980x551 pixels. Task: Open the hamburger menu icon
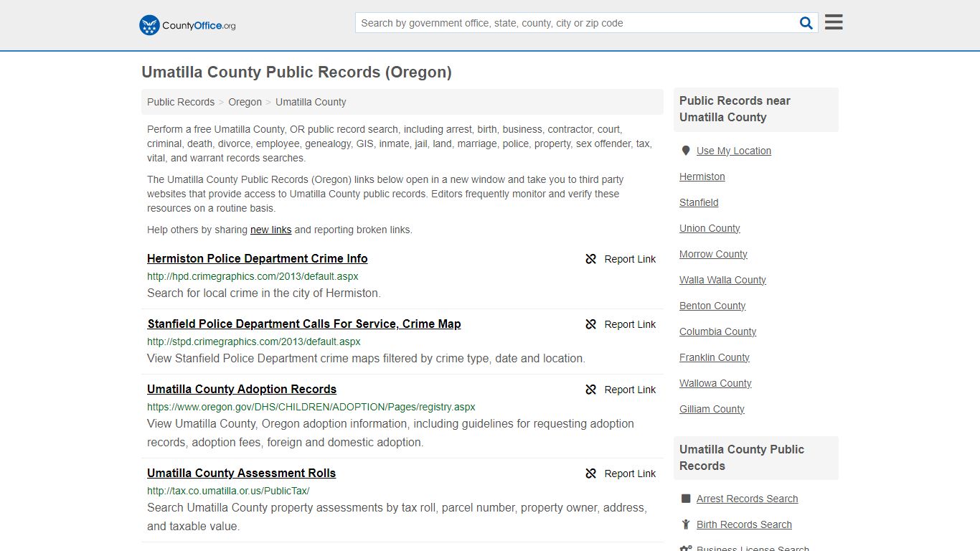pyautogui.click(x=834, y=22)
